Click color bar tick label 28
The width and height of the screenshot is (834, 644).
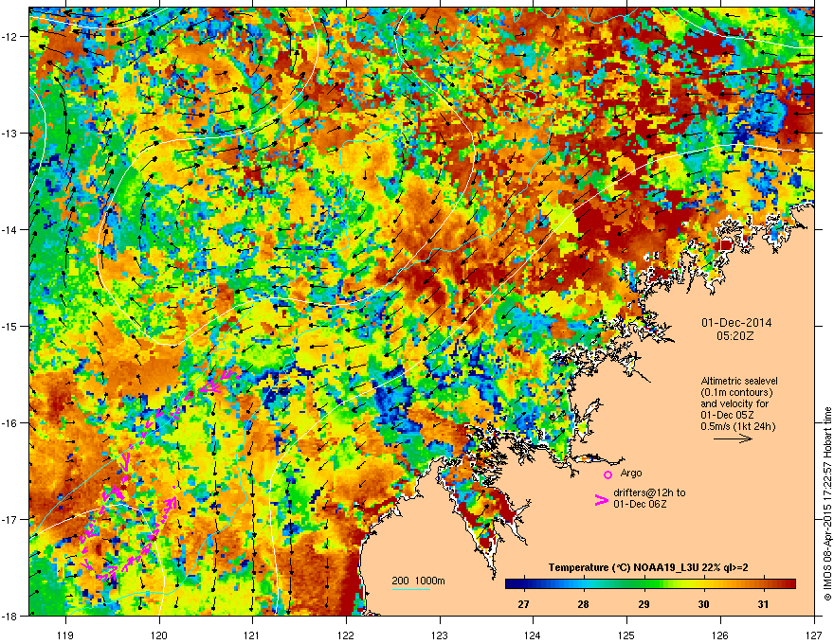tap(584, 604)
